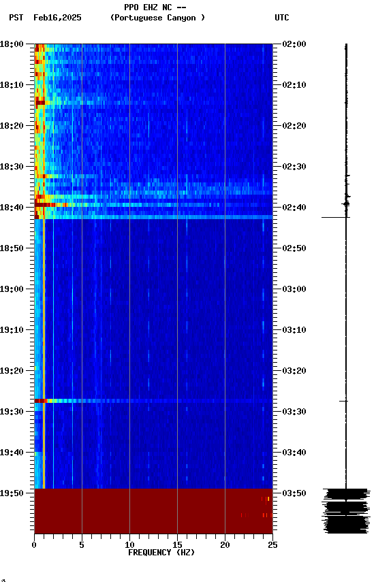
Task: Click the '03:00' UTC time label
Action: pyautogui.click(x=294, y=289)
